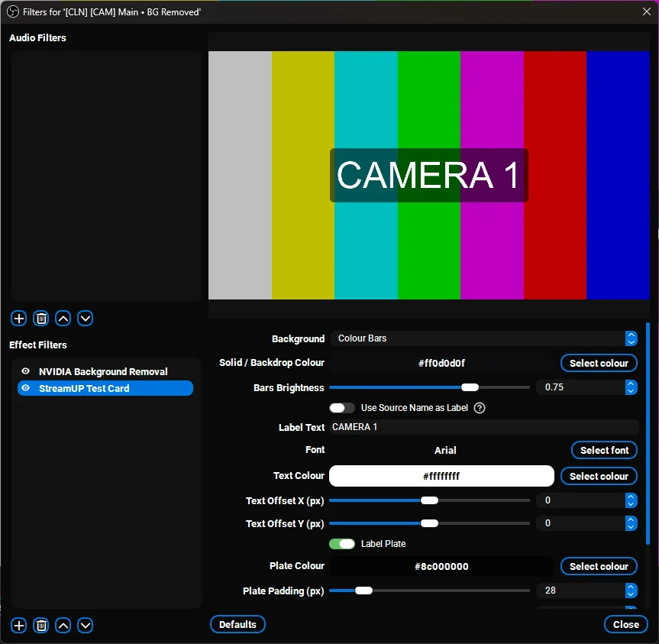Select StreamUP Test Card filter
The width and height of the screenshot is (659, 644).
point(105,388)
